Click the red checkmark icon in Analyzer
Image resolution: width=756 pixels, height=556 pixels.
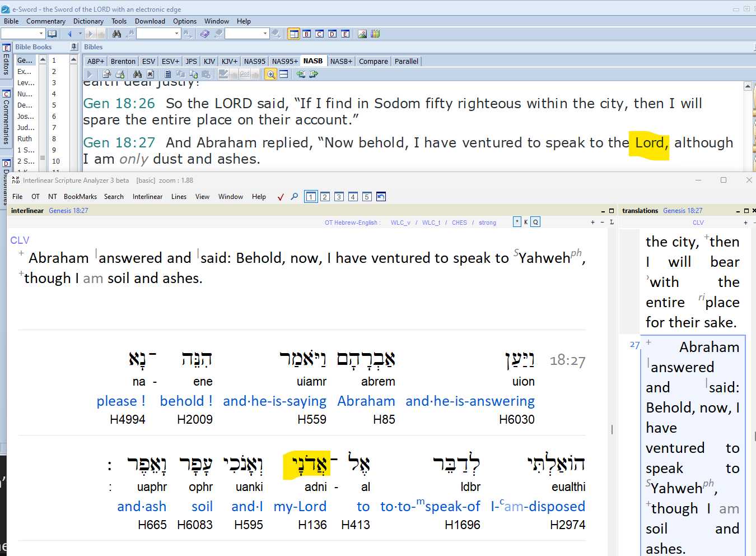[281, 197]
